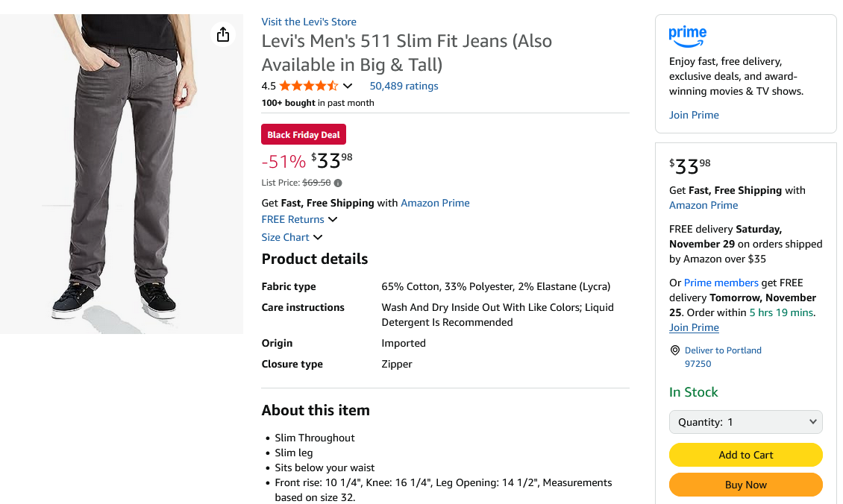
Task: Open the Size Chart expander
Action: click(292, 236)
